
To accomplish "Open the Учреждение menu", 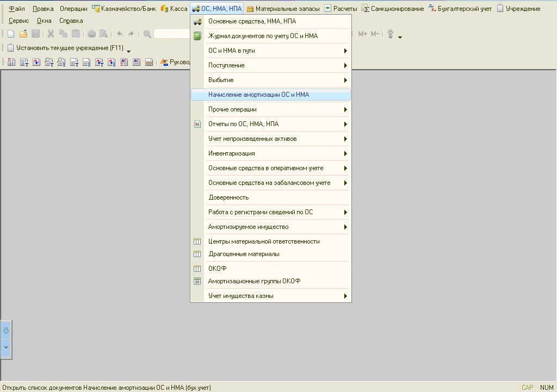I will [518, 9].
